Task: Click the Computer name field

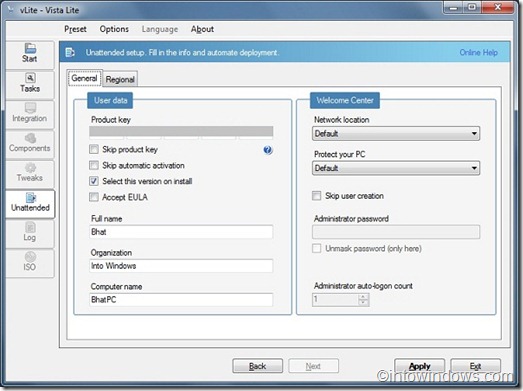Action: tap(181, 300)
